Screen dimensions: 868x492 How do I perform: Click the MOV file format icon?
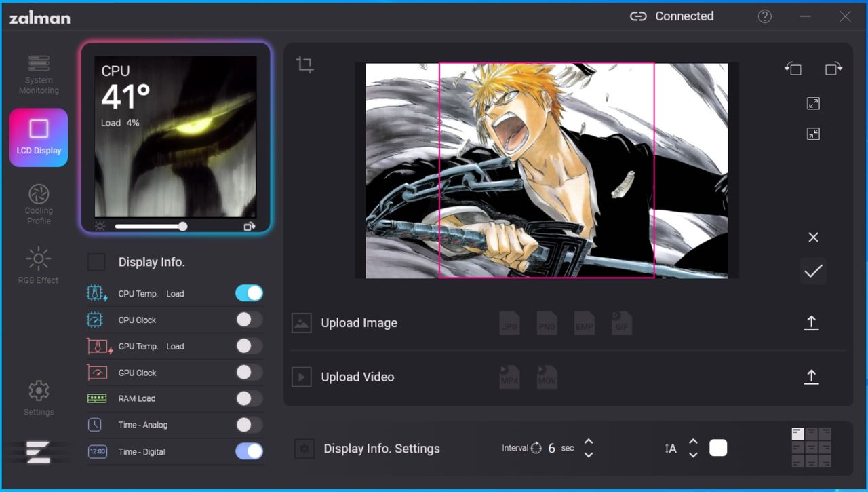tap(547, 377)
